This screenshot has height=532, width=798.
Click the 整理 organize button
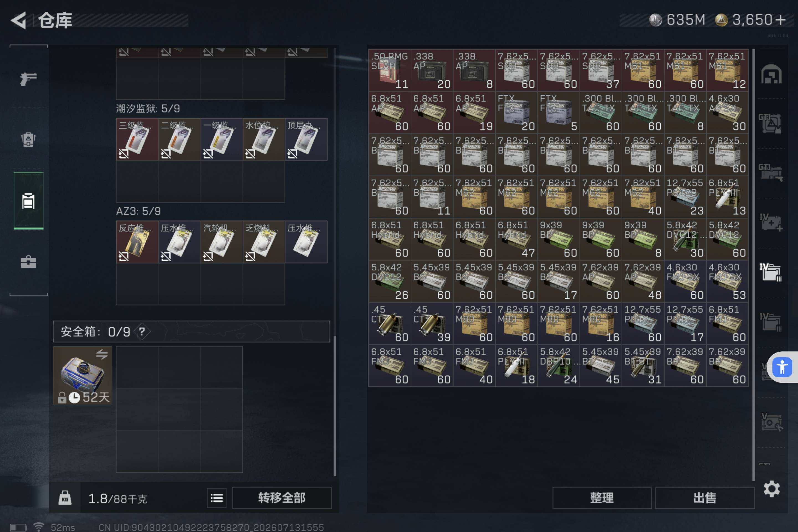click(x=602, y=498)
